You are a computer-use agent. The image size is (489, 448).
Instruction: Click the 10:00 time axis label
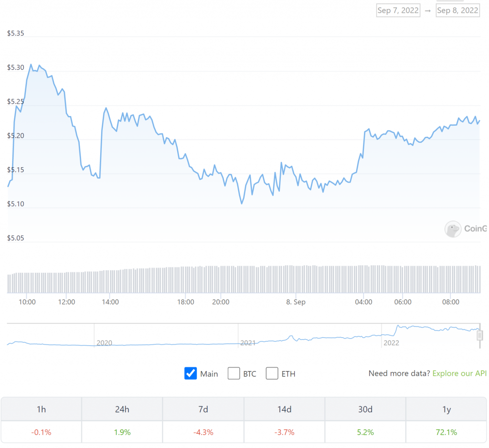coord(27,302)
